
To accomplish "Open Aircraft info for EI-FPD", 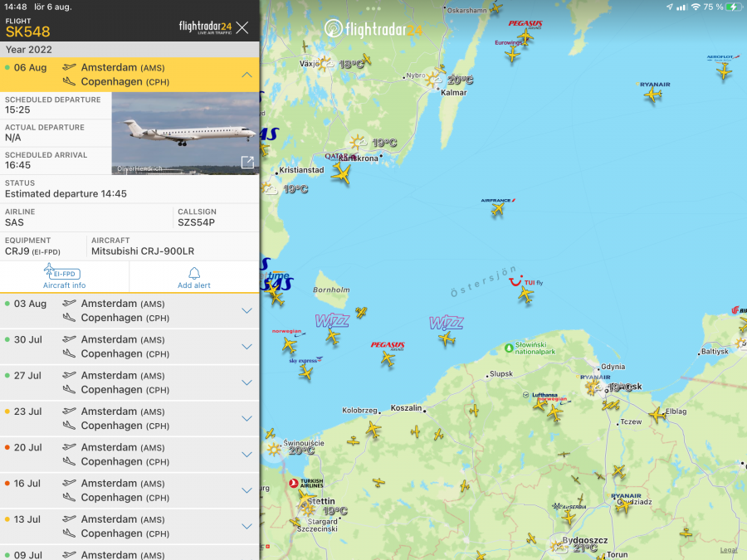I will pyautogui.click(x=64, y=277).
